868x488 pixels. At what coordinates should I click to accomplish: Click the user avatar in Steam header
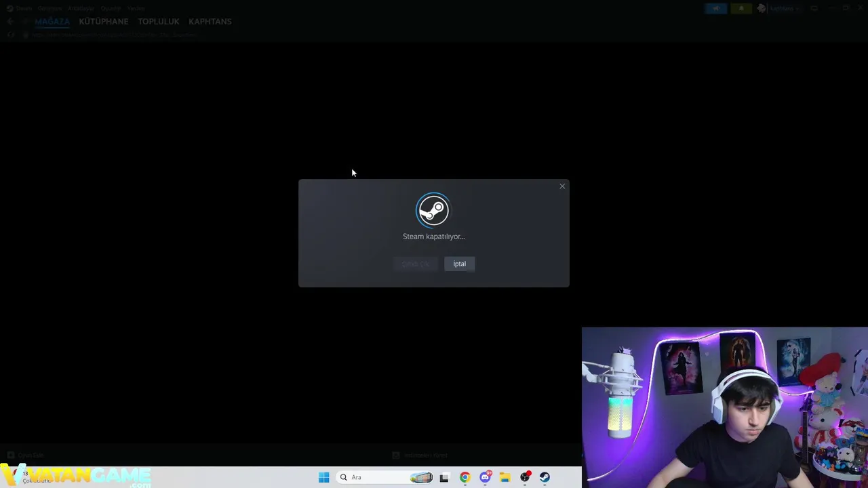762,9
